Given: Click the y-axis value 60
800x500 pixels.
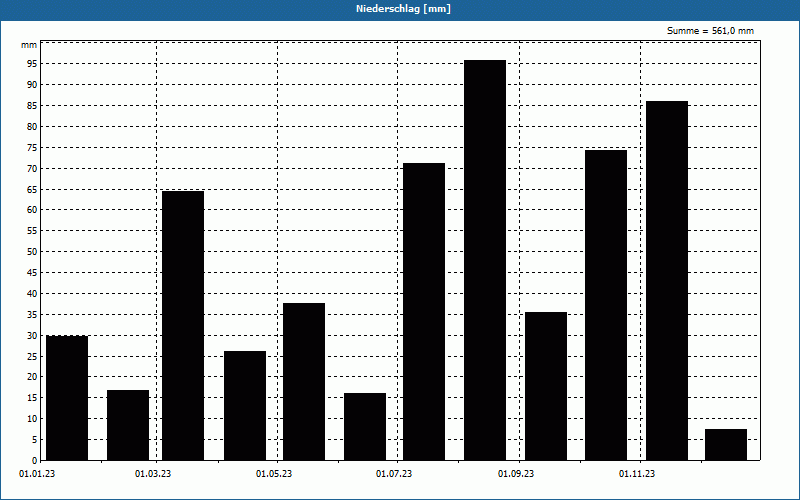Looking at the screenshot, I should pyautogui.click(x=33, y=210).
